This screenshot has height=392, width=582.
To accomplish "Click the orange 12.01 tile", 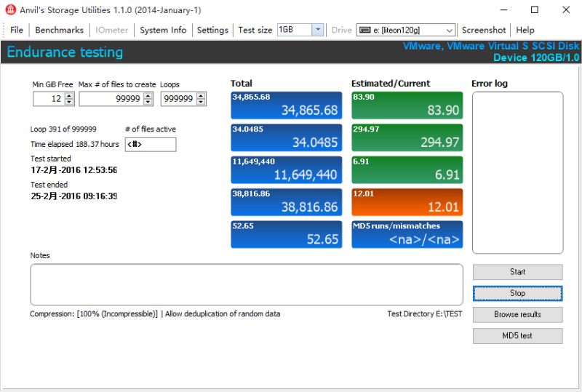I will coord(407,202).
